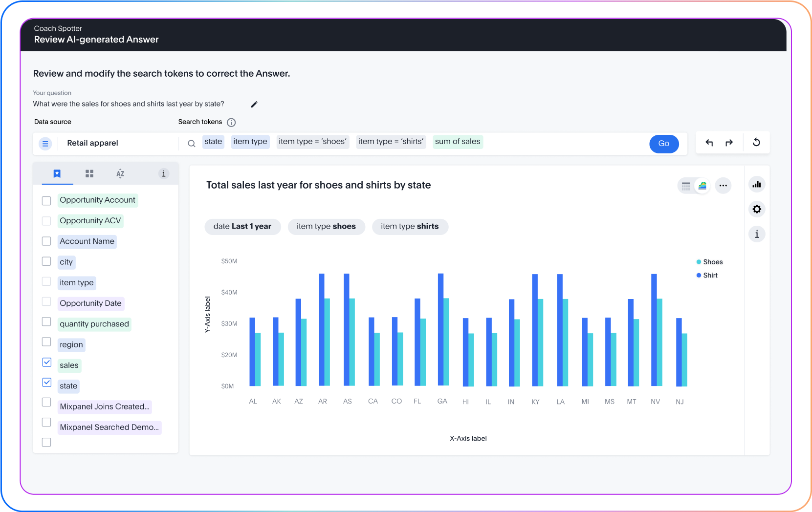
Task: Switch the chart to table view
Action: (685, 186)
